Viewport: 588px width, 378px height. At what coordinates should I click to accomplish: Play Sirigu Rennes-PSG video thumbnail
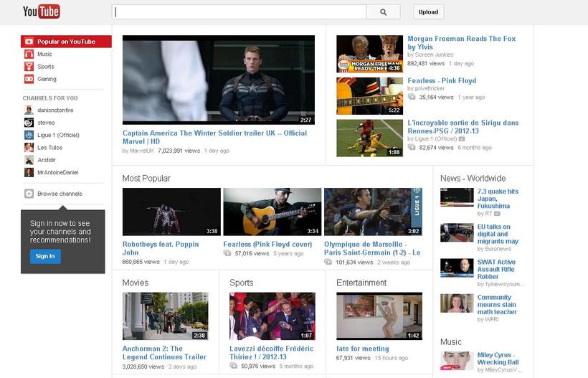[369, 138]
